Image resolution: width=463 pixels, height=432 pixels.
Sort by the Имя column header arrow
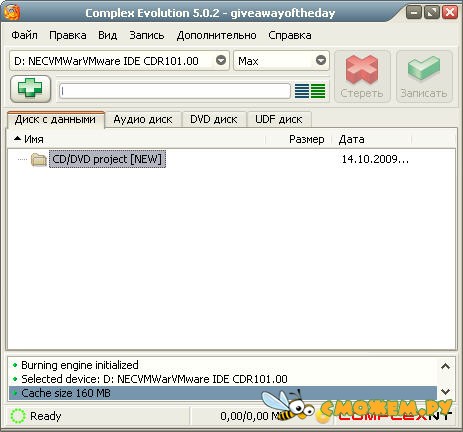coord(18,138)
